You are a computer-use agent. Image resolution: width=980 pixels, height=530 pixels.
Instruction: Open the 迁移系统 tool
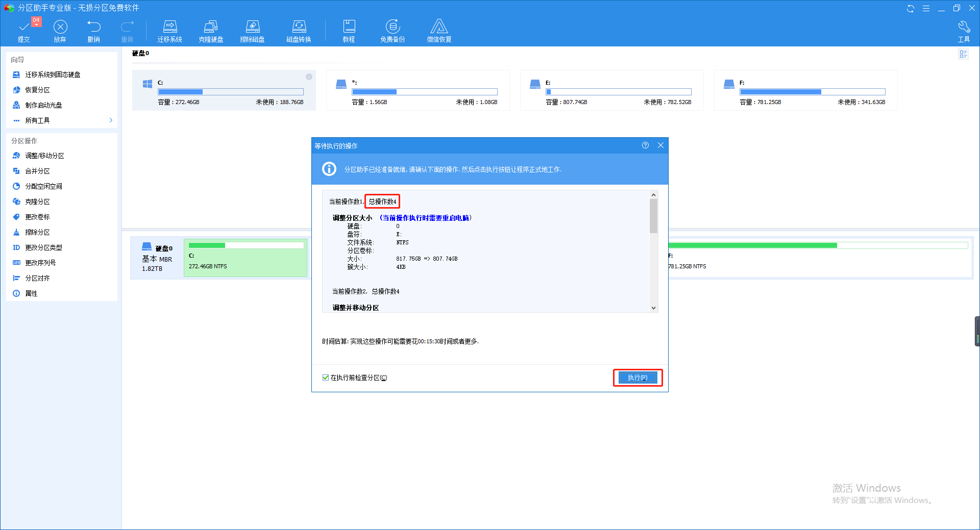click(170, 31)
